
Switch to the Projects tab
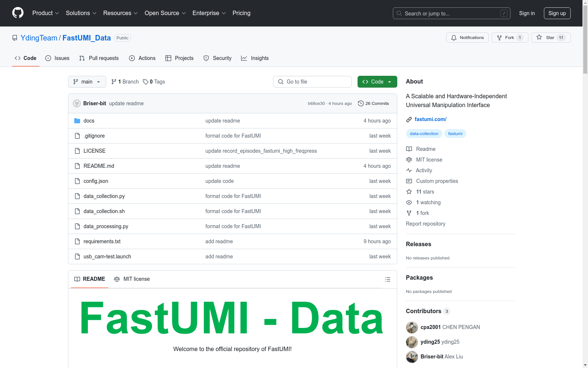click(x=179, y=58)
